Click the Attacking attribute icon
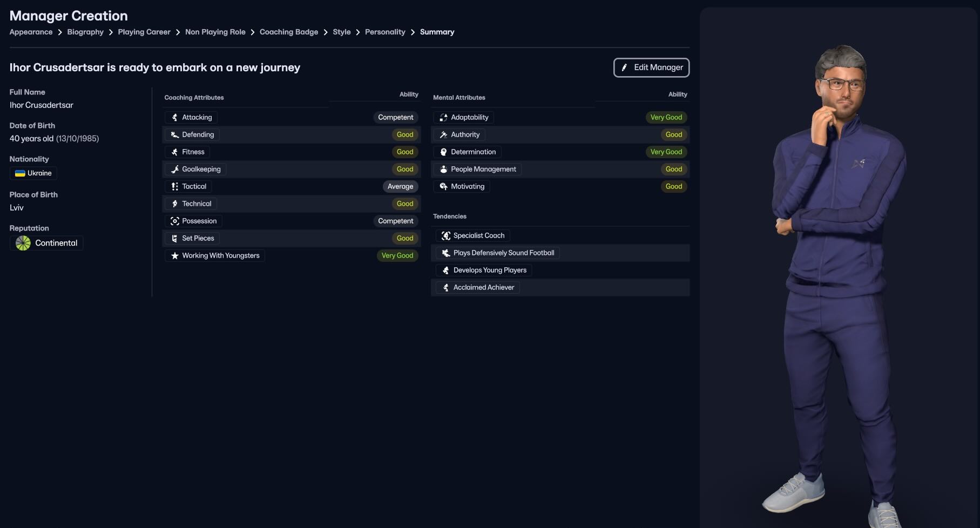Screen dimensions: 980x528 tap(174, 117)
